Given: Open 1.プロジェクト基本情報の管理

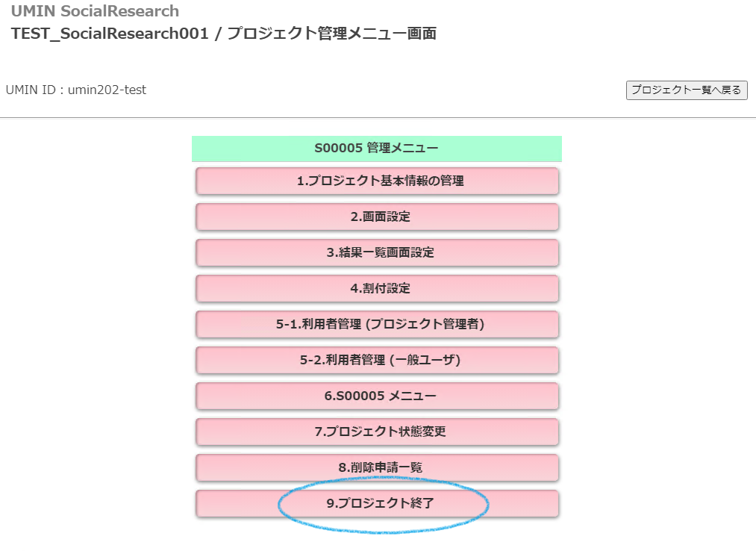Looking at the screenshot, I should coord(377,181).
